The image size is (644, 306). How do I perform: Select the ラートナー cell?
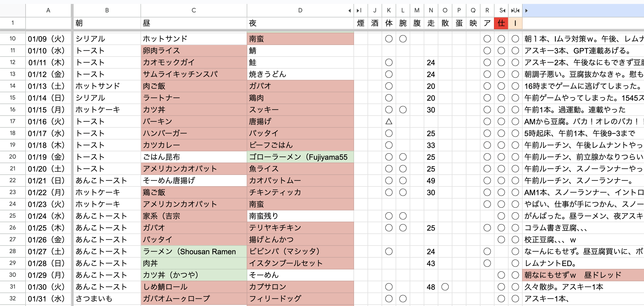pyautogui.click(x=194, y=98)
